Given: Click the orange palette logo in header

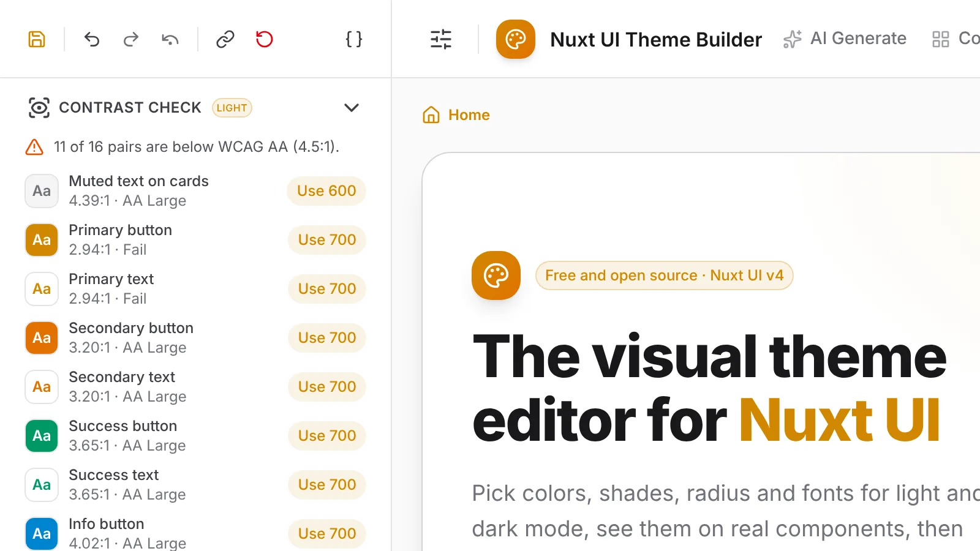Looking at the screenshot, I should 516,39.
